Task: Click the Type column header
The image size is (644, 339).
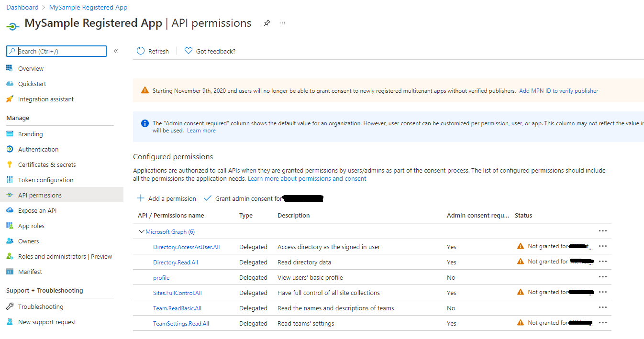Action: pos(246,216)
